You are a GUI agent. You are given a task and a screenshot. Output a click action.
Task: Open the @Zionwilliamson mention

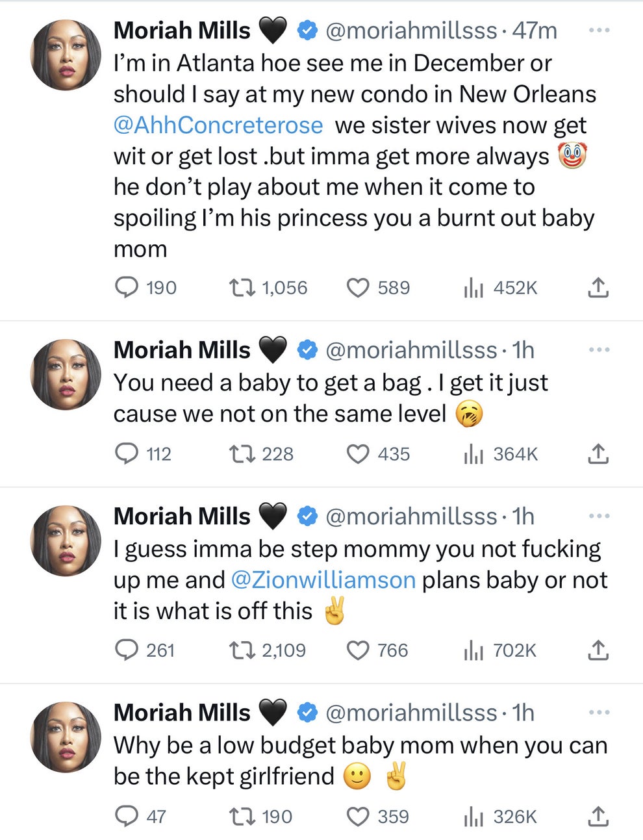point(322,579)
